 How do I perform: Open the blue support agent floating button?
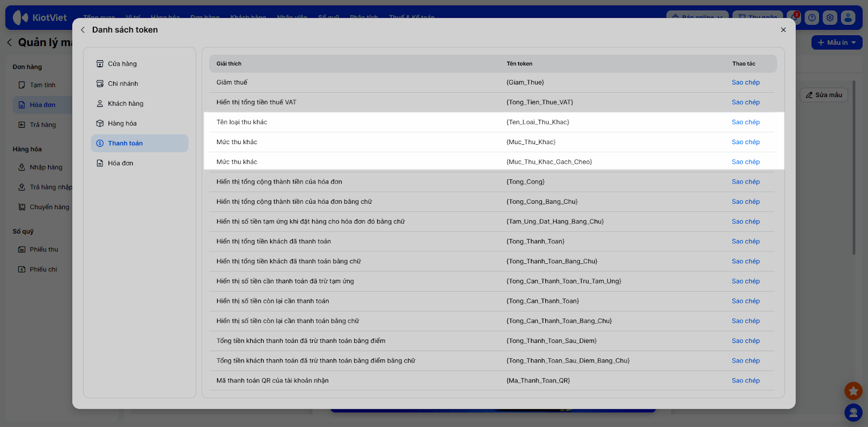coord(853,413)
